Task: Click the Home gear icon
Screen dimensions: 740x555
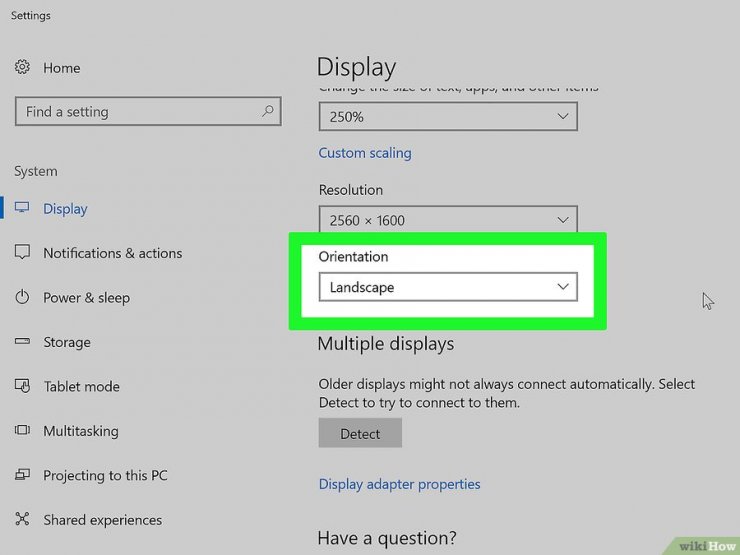Action: (x=22, y=67)
